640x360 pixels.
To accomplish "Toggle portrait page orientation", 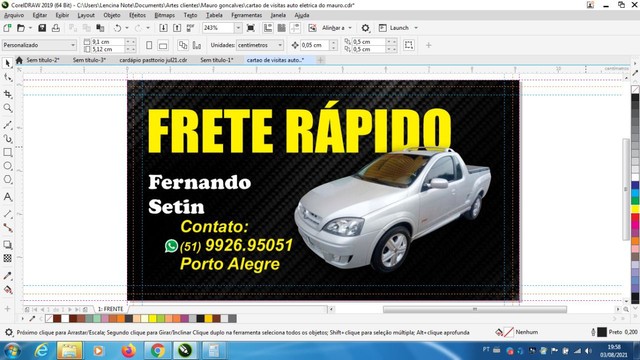I will (149, 45).
